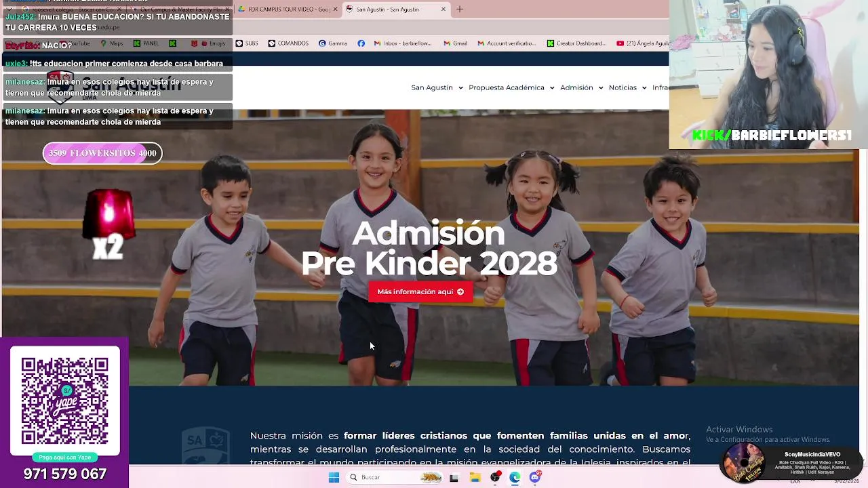
Task: Open the Gamma bookmark
Action: click(x=333, y=43)
